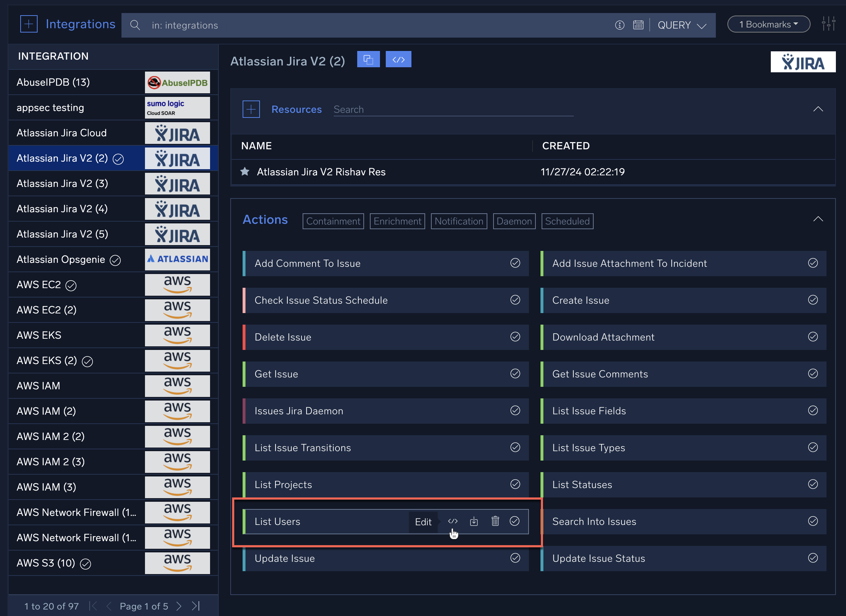Viewport: 846px width, 616px height.
Task: Open filter sliders settings icon
Action: (828, 24)
